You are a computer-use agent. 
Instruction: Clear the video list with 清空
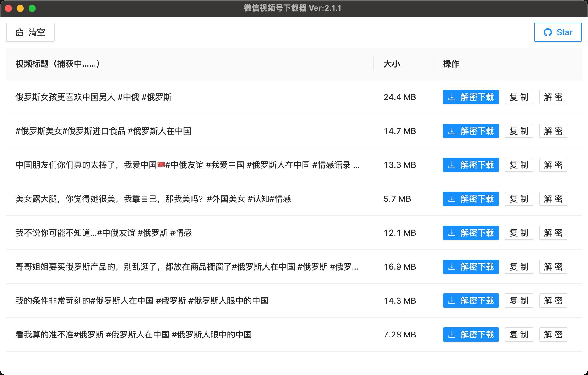[30, 32]
